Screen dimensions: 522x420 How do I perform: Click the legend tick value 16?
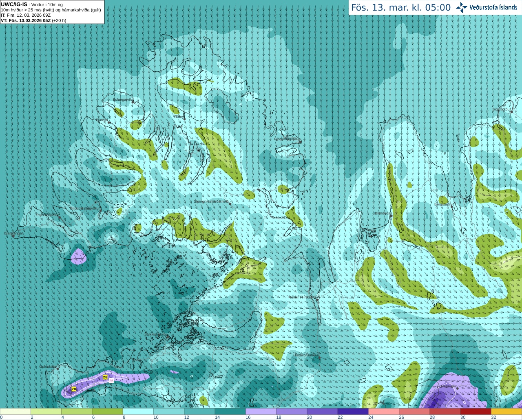[x=248, y=417]
